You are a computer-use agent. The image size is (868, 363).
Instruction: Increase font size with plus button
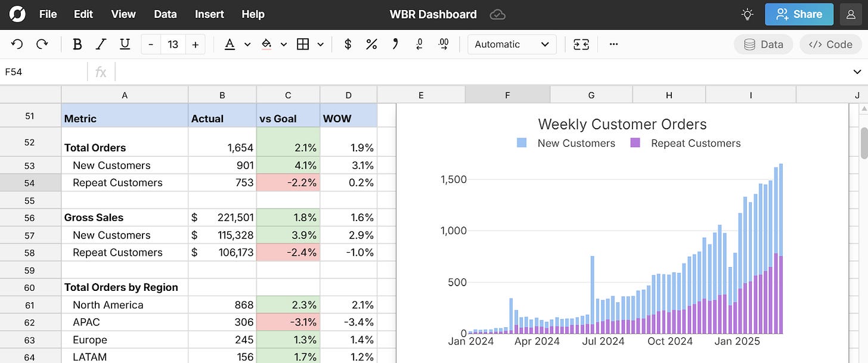tap(195, 45)
